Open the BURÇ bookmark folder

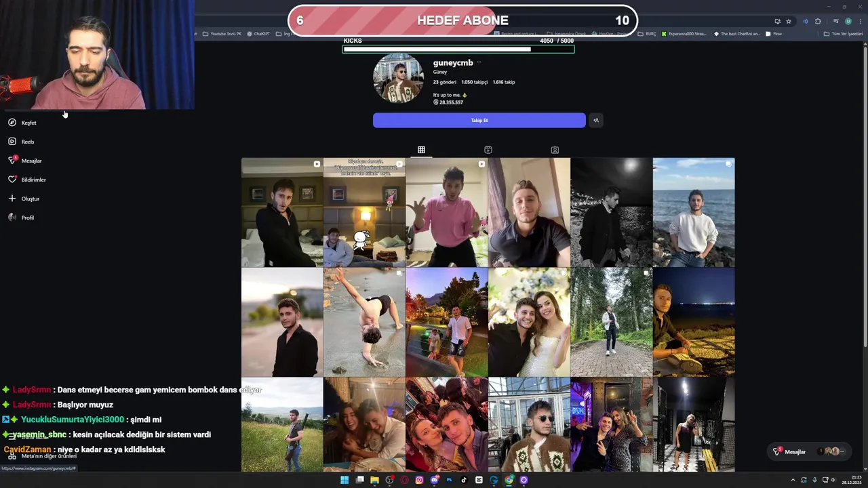coord(646,34)
